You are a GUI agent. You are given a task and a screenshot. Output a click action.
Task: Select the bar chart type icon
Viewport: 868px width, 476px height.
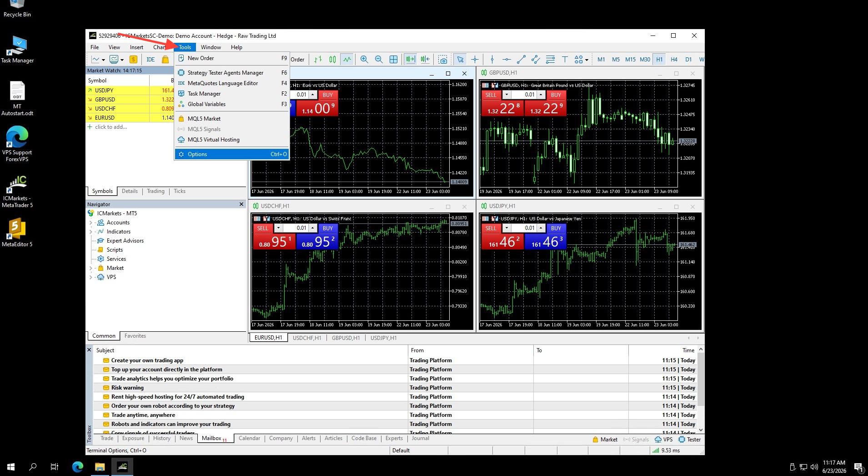(318, 60)
